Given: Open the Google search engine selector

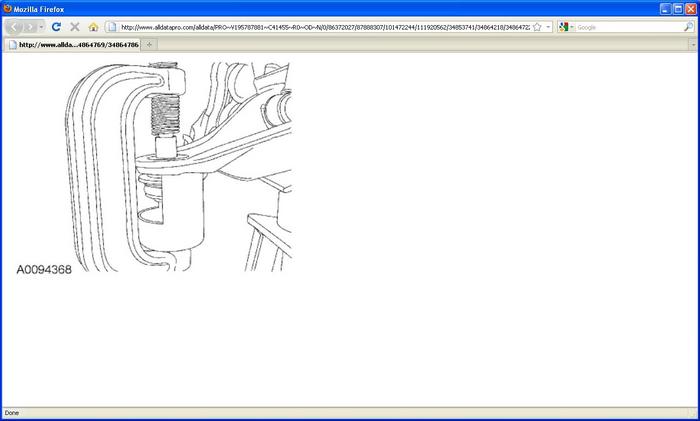Looking at the screenshot, I should point(566,27).
